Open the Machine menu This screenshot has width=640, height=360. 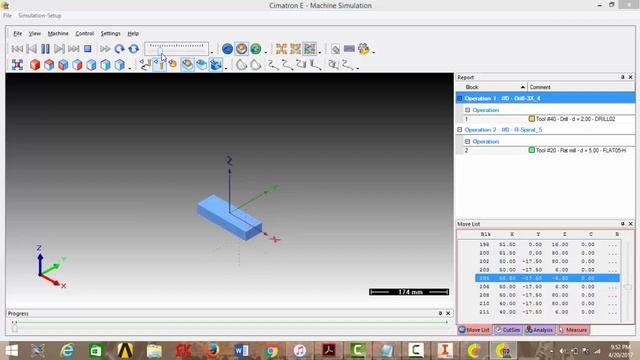coord(58,33)
